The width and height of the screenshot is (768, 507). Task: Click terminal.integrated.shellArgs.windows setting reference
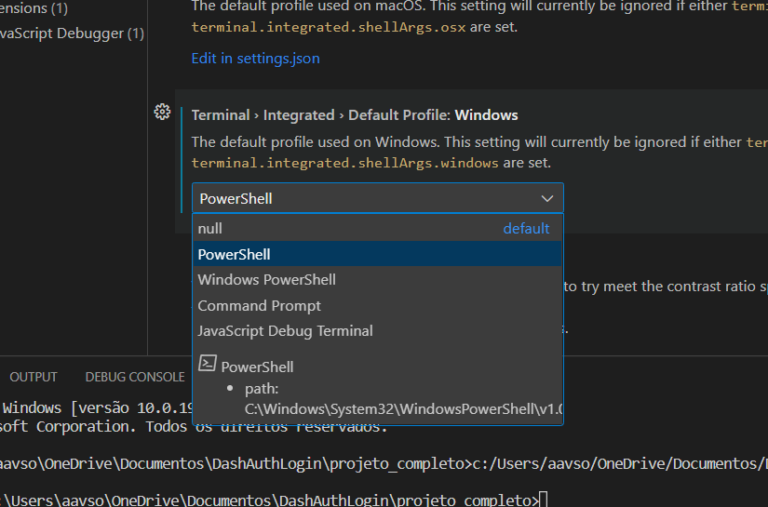tap(345, 163)
